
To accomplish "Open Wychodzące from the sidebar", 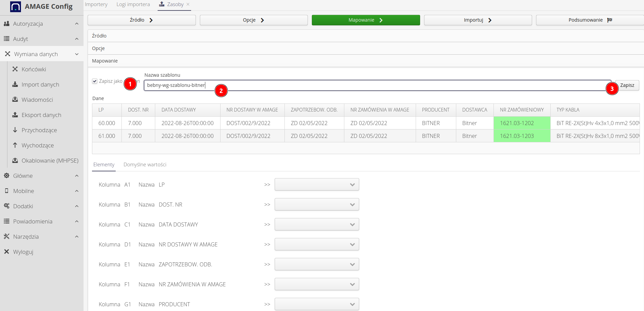I will (x=37, y=145).
